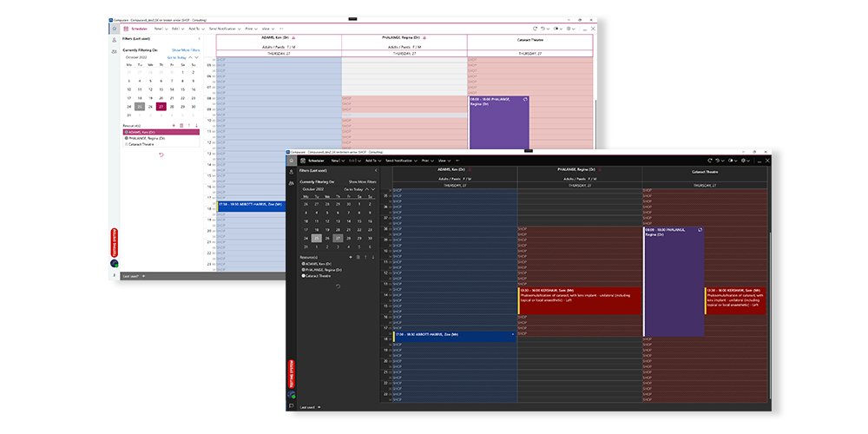The width and height of the screenshot is (868, 434).
Task: Open chat icon at dark window bottom-left
Action: pos(291,405)
